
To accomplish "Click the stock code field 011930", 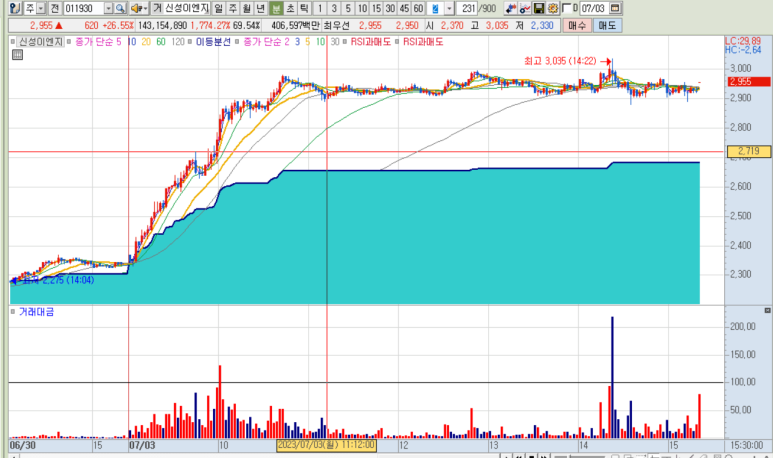I will (x=83, y=8).
